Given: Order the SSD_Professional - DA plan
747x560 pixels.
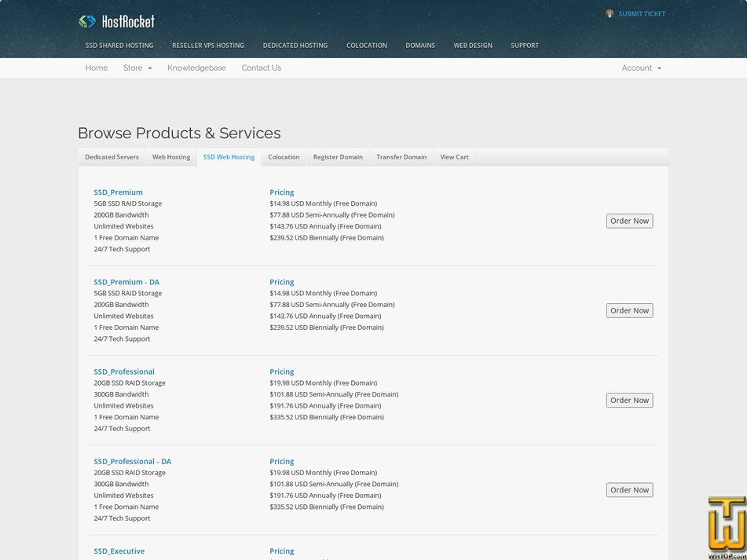Looking at the screenshot, I should click(x=629, y=490).
